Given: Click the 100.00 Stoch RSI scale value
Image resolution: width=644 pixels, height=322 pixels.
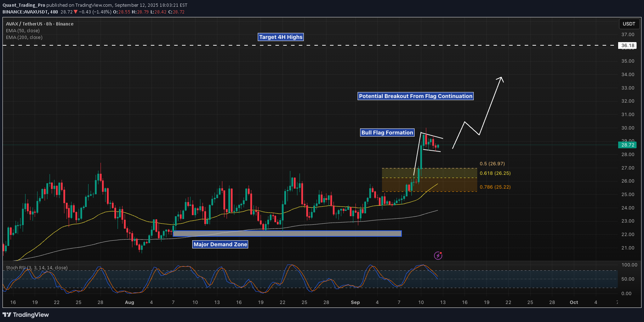Looking at the screenshot, I should (x=629, y=265).
